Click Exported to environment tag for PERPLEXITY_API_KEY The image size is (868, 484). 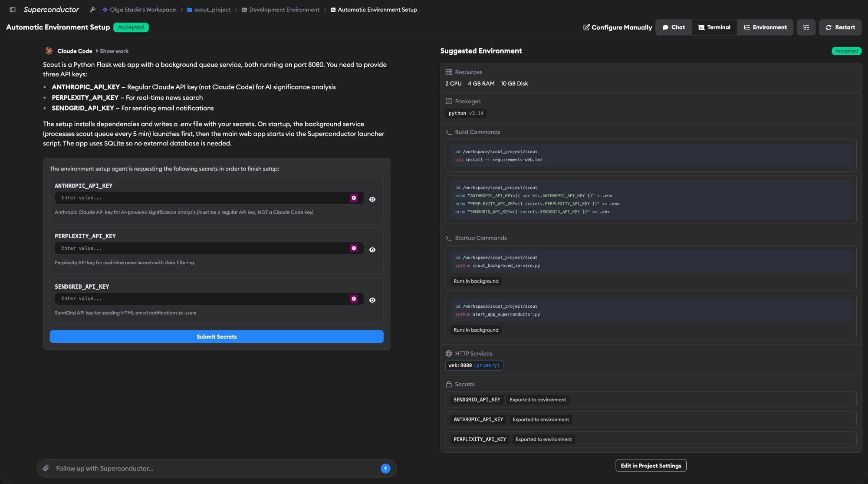coord(543,439)
